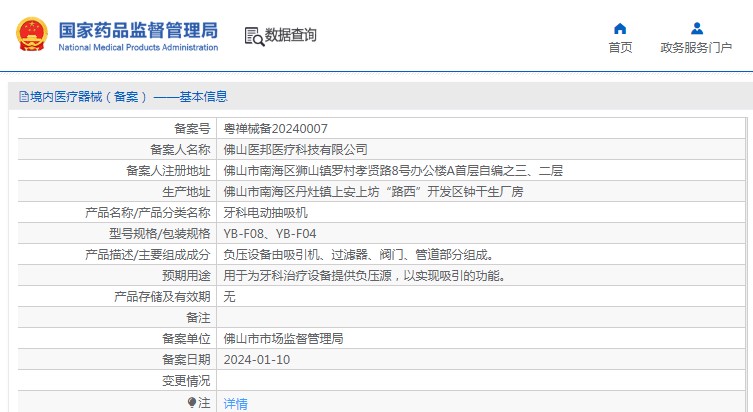Select the product name 牙科电动抽吸机
The image size is (753, 412).
266,213
